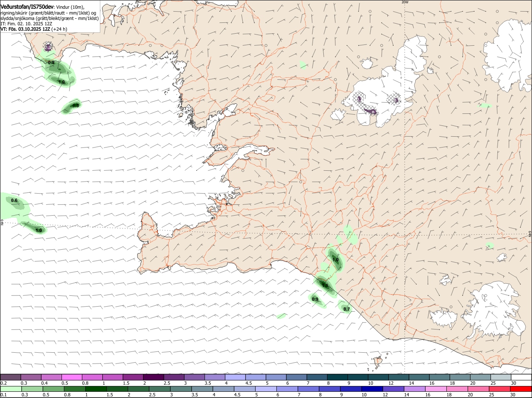Click the 1.3 precipitation value label

pyautogui.click(x=76, y=106)
